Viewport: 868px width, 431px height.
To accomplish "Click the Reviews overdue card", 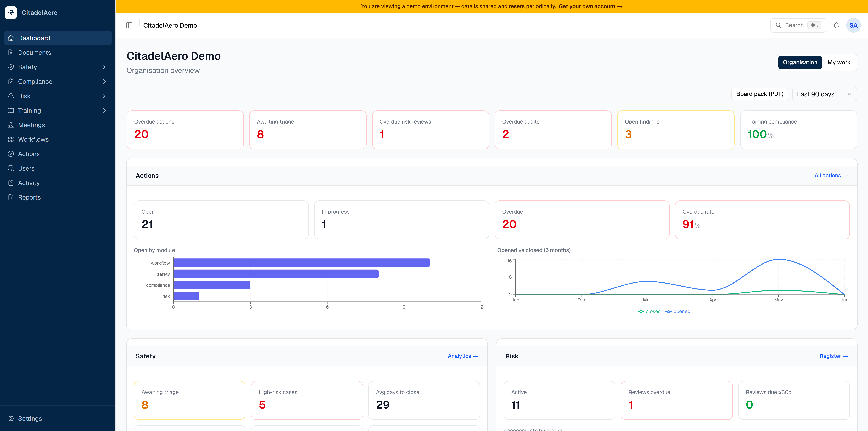I will coord(677,400).
